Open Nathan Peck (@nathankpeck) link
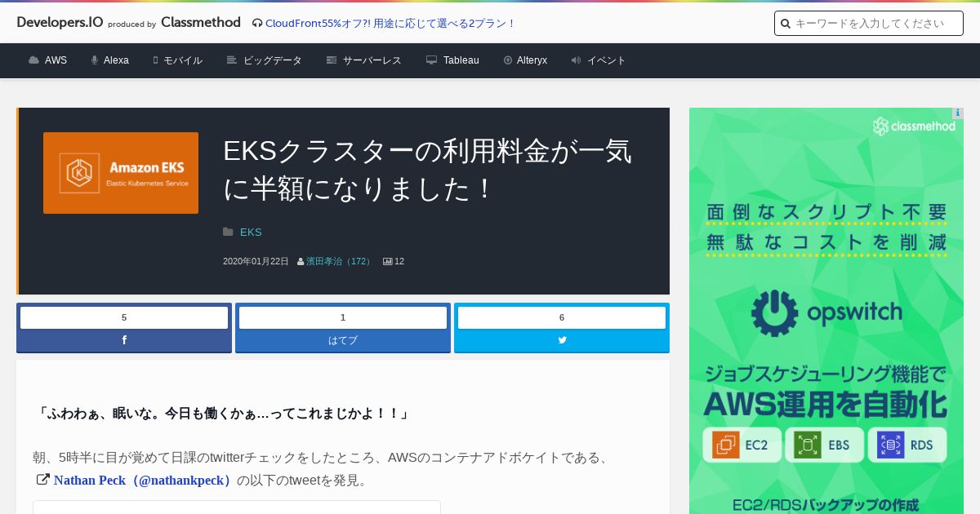This screenshot has height=514, width=980. tap(144, 481)
